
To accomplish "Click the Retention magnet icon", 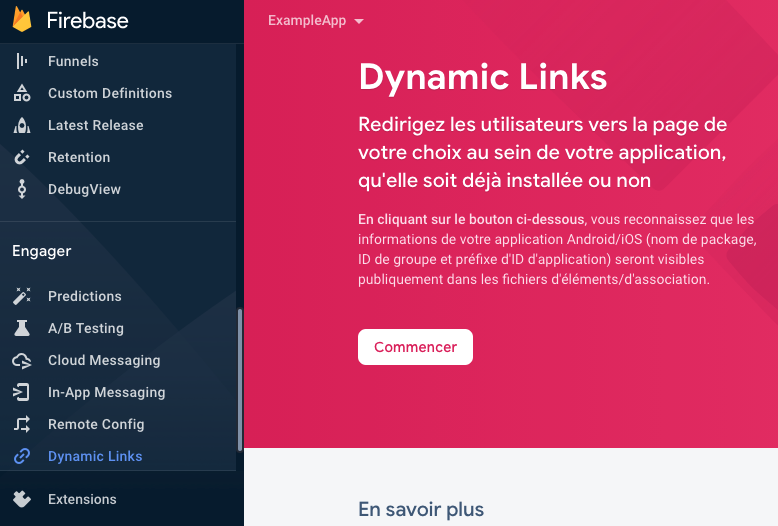I will click(x=22, y=157).
